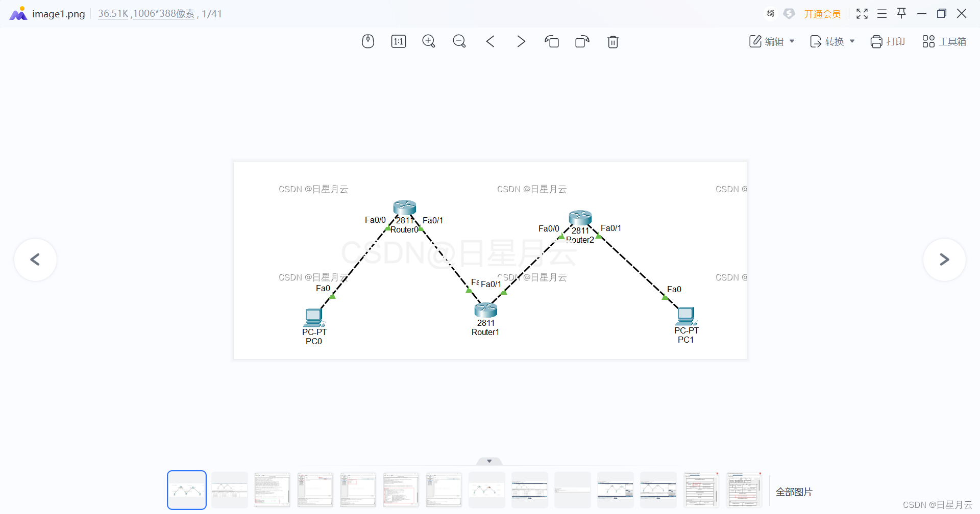Zoom out of the image

click(459, 41)
